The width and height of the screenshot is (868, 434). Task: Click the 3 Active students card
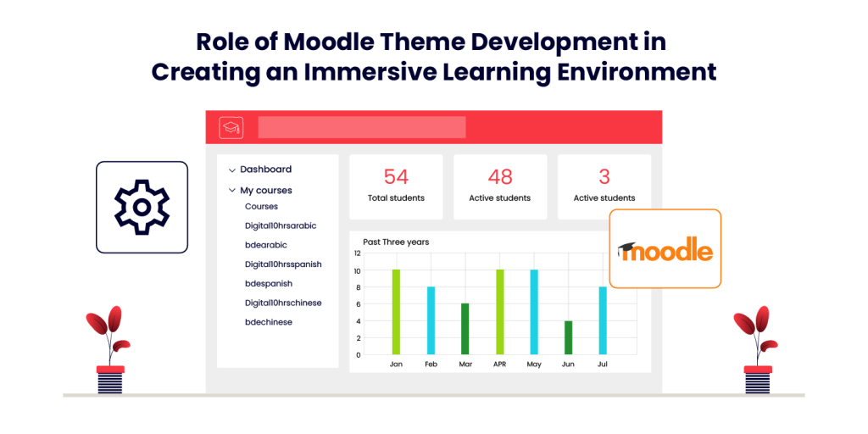[604, 186]
